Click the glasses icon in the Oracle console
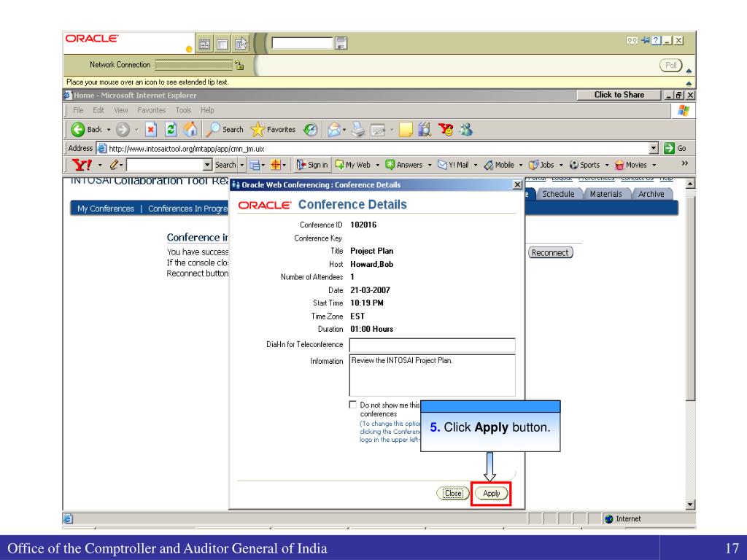The width and height of the screenshot is (747, 560). 632,41
